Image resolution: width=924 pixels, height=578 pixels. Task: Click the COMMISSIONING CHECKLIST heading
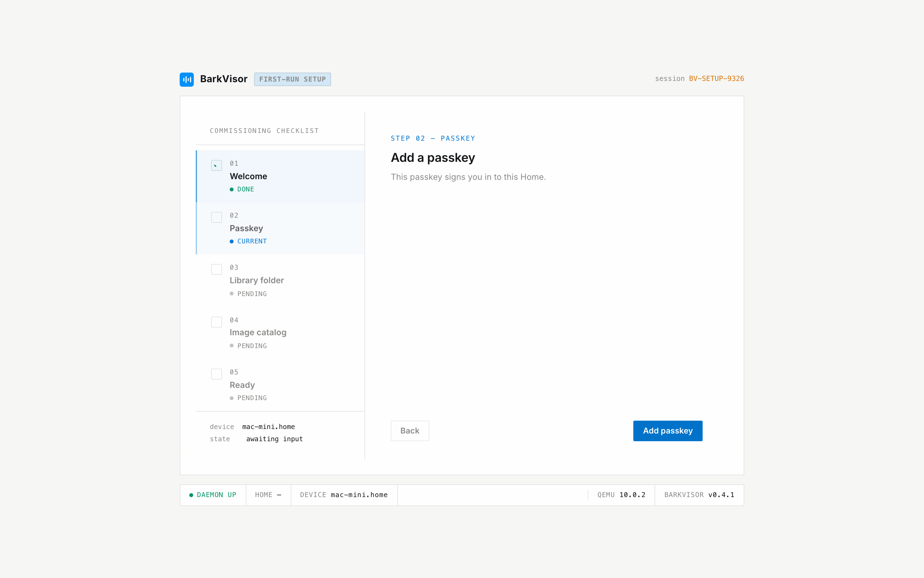pos(264,131)
